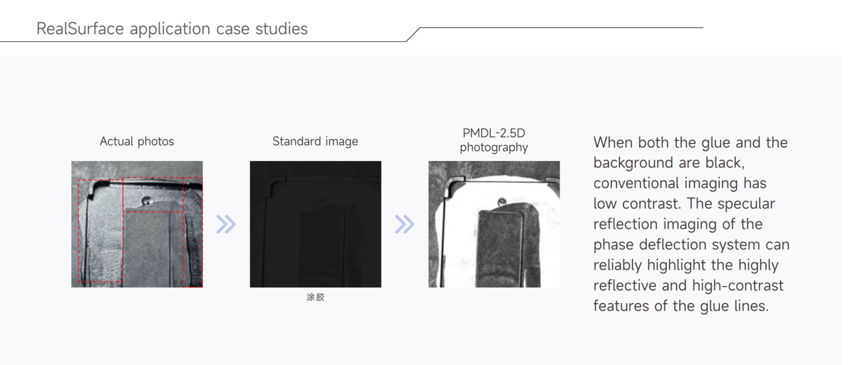Select the Actual photos thumbnail image
This screenshot has width=868, height=365.
tap(137, 224)
